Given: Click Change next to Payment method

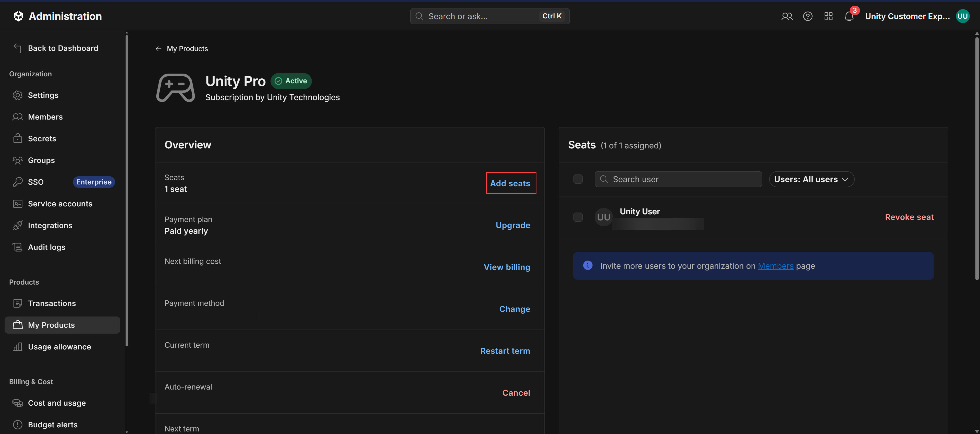Looking at the screenshot, I should point(514,309).
